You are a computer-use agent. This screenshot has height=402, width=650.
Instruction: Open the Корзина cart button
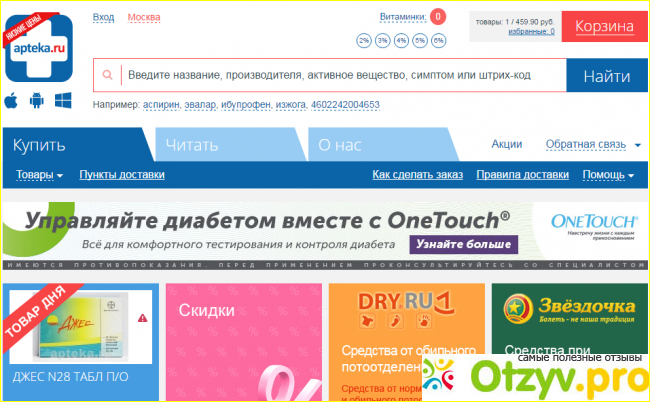(x=605, y=26)
